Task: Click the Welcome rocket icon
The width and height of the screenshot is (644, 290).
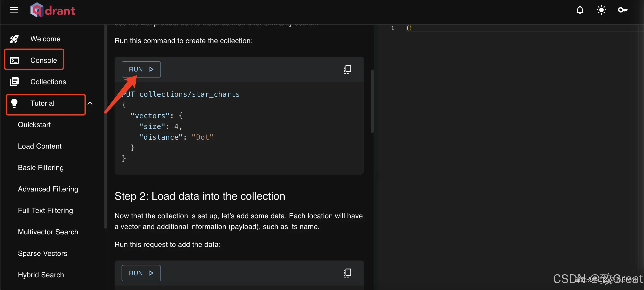Action: click(x=14, y=39)
